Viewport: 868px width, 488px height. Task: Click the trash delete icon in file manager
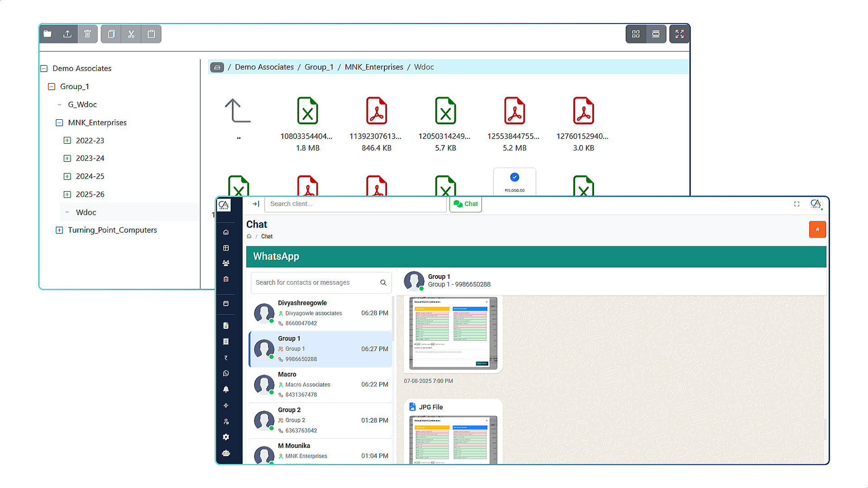pyautogui.click(x=88, y=34)
